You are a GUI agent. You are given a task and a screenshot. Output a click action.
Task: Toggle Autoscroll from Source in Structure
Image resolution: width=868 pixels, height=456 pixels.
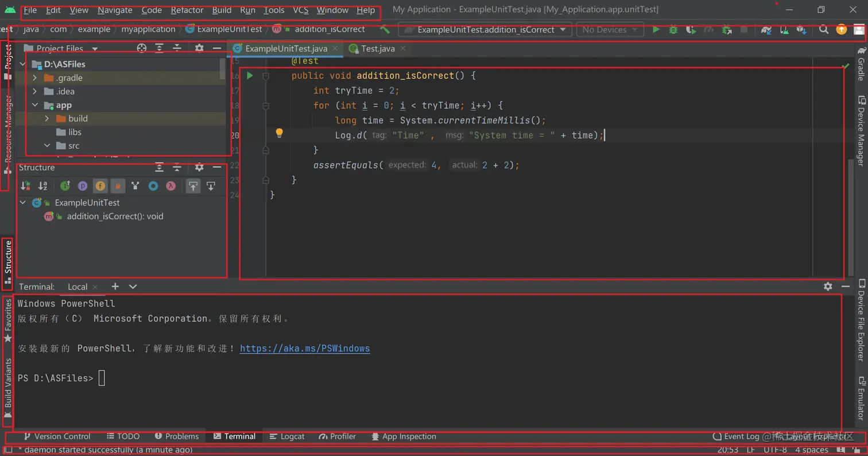211,186
